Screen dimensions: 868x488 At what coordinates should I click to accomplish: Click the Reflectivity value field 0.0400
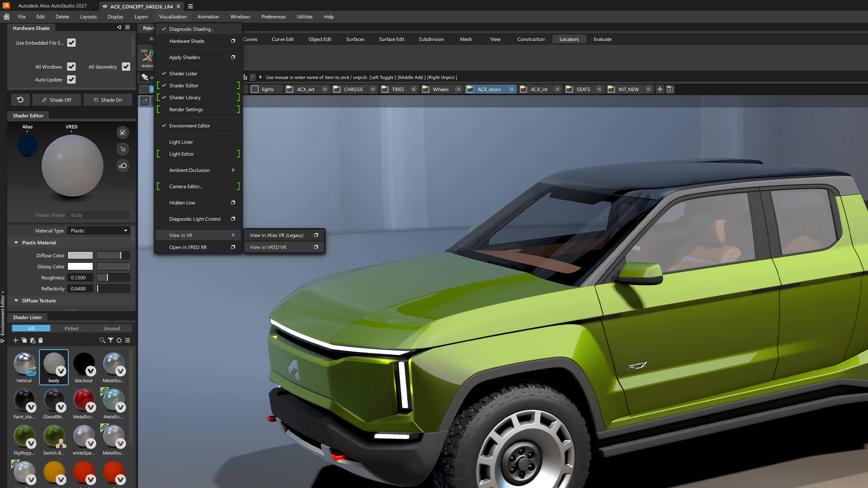coord(80,289)
